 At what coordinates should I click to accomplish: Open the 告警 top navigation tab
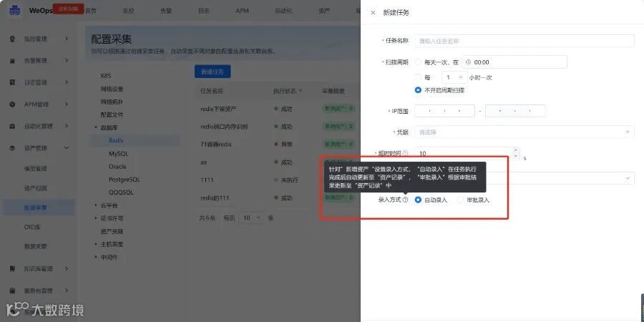(166, 11)
